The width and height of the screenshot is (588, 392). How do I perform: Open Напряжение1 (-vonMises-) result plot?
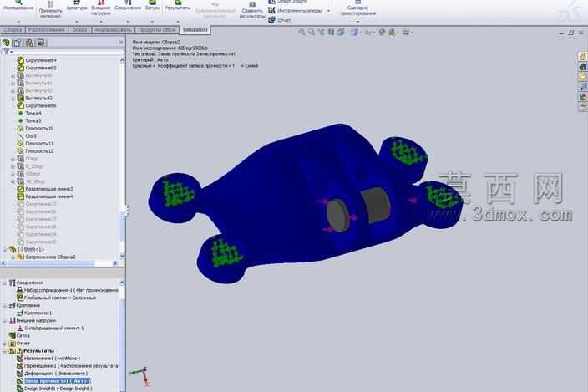[48, 359]
